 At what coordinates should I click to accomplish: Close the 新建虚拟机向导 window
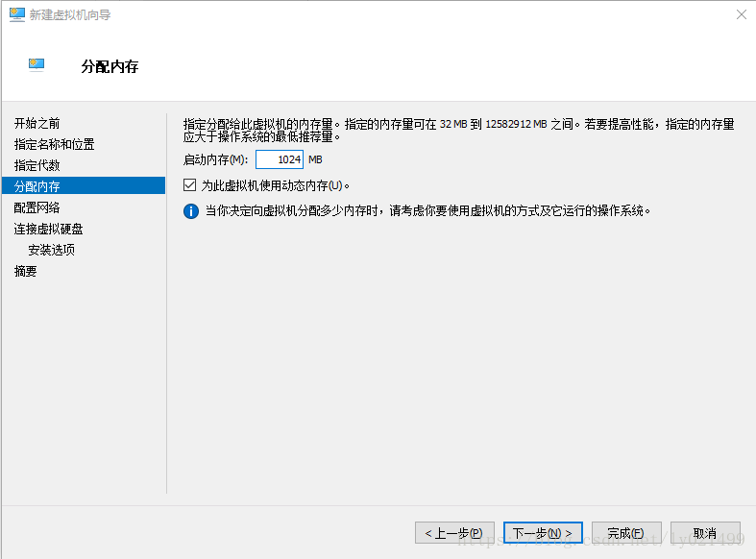[x=742, y=14]
